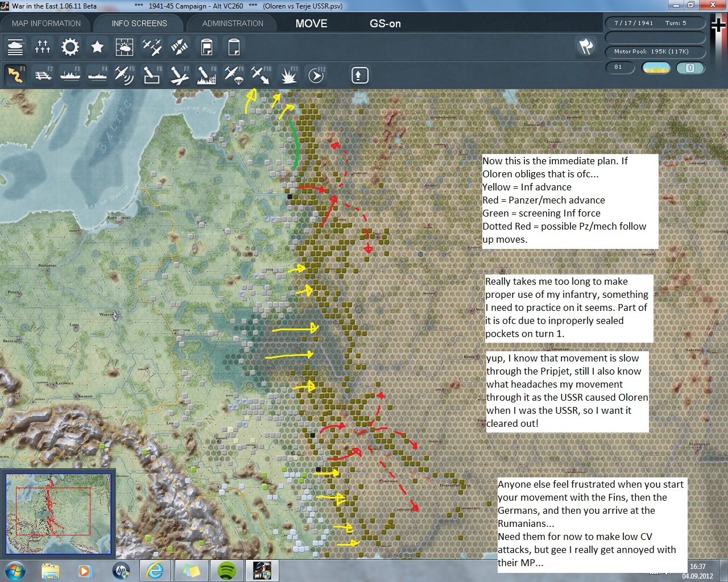
Task: Open the reinforcement arrows screen icon
Action: coord(179,47)
